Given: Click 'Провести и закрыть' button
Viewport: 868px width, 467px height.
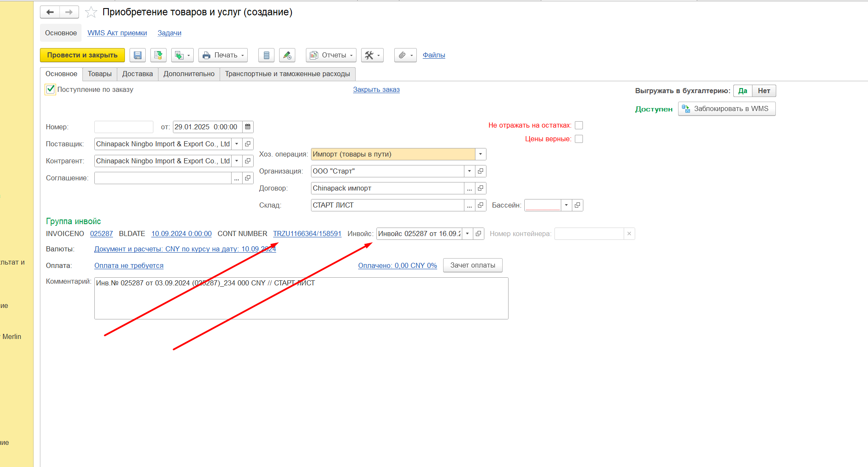Looking at the screenshot, I should click(x=82, y=55).
